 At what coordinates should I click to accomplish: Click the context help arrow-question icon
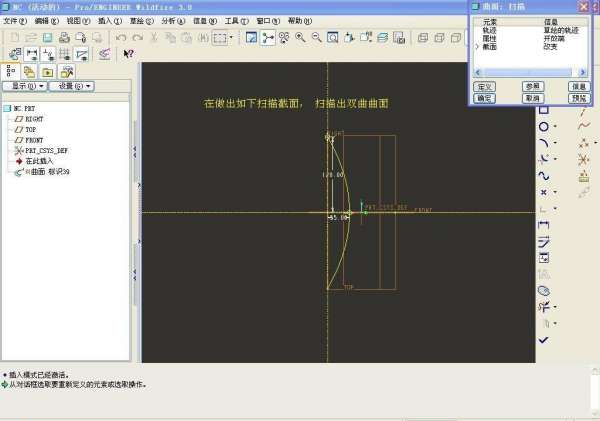[129, 54]
